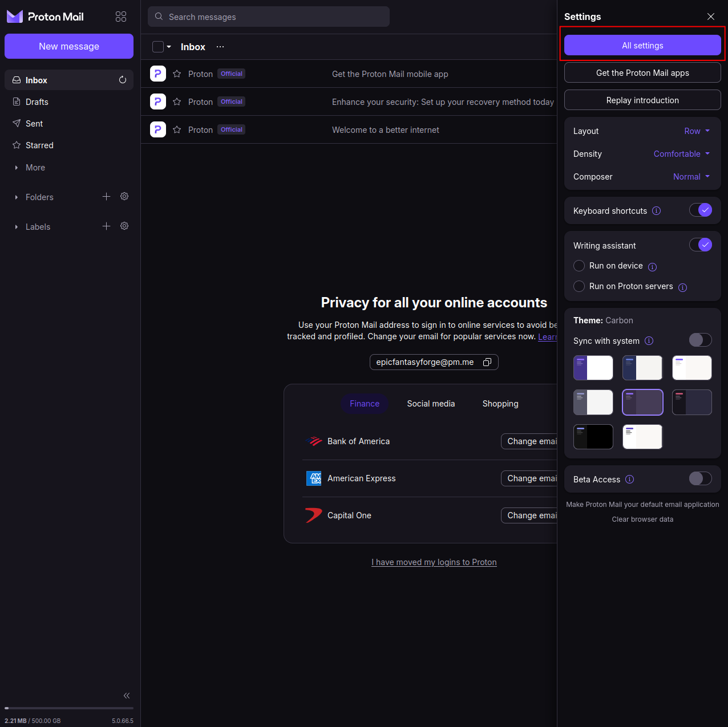Click the search magnifier icon

click(159, 17)
